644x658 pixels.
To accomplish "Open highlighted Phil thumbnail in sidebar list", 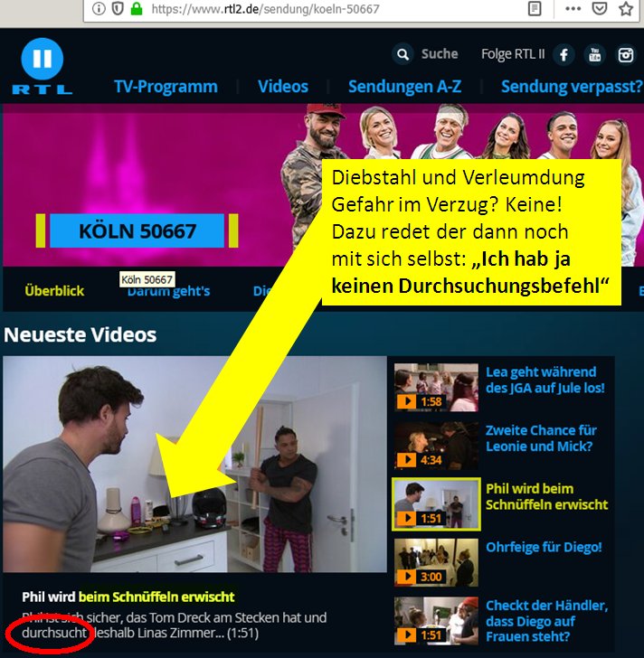I will click(x=436, y=504).
